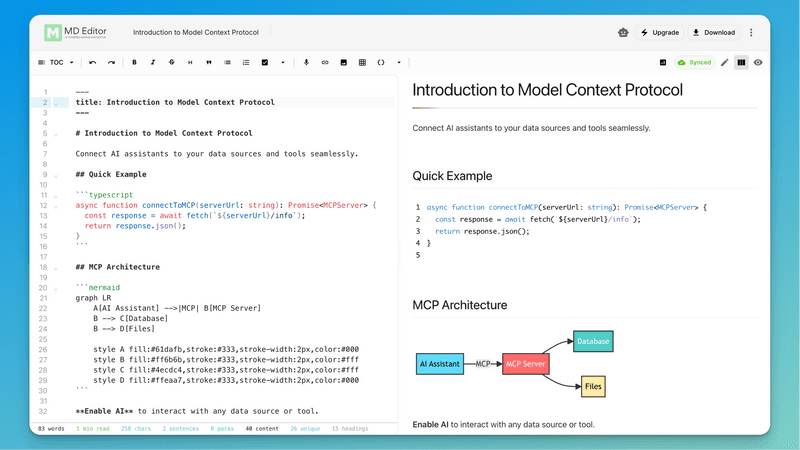The width and height of the screenshot is (800, 450).
Task: Redo the last edit
Action: (111, 62)
